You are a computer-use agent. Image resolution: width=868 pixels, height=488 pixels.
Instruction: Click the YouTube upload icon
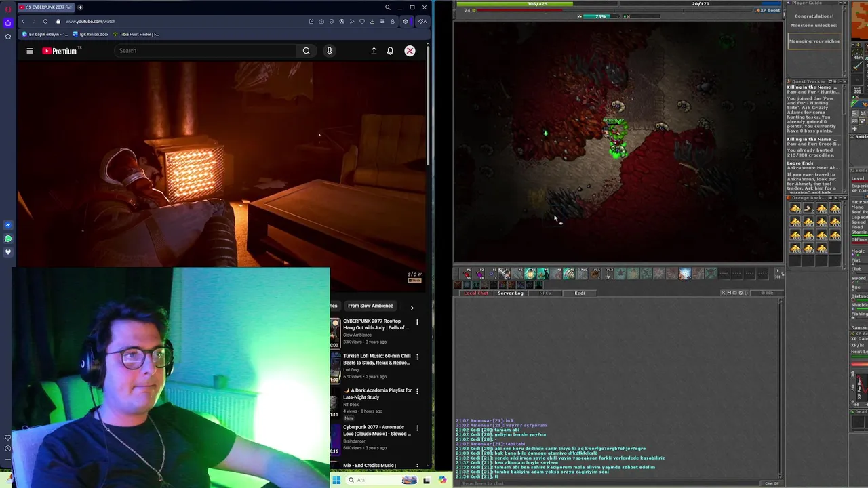click(x=374, y=51)
